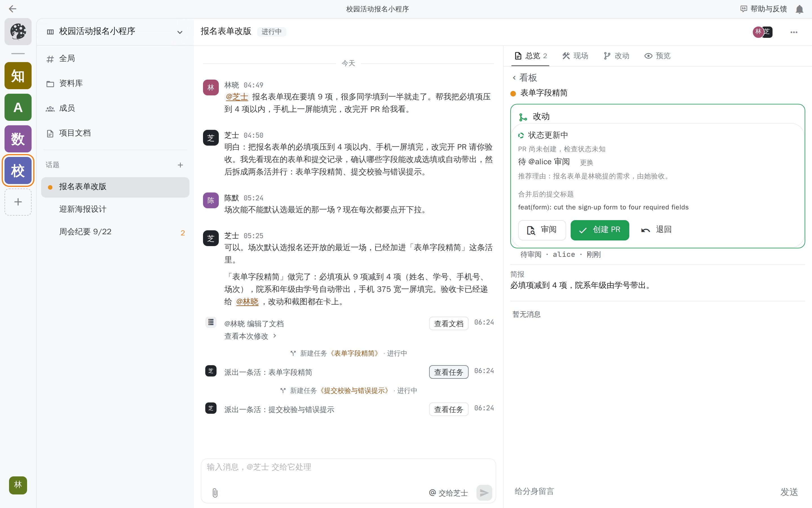Image resolution: width=812 pixels, height=508 pixels.
Task: Switch to the 现场 tab
Action: [x=575, y=56]
